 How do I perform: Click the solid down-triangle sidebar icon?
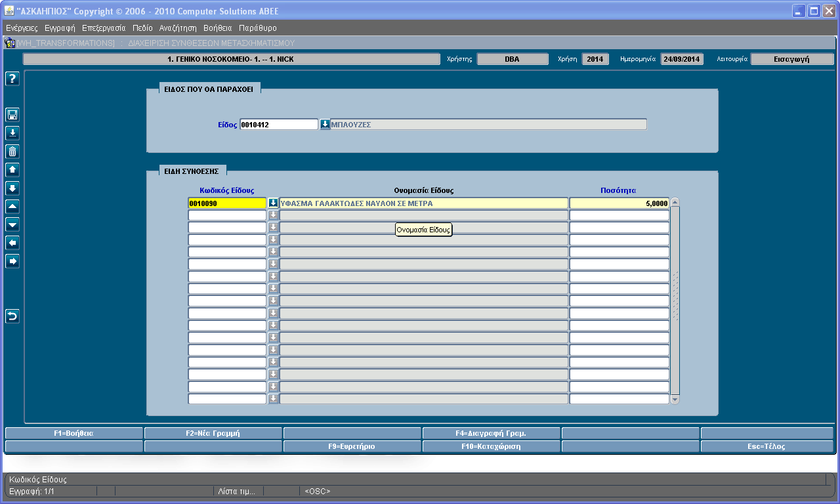[12, 225]
